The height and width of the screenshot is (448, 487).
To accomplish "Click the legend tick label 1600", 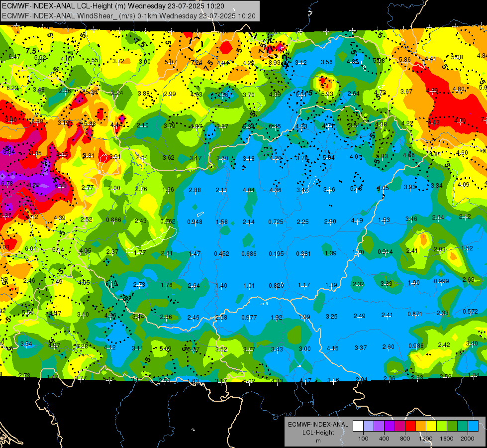I will point(446,439).
